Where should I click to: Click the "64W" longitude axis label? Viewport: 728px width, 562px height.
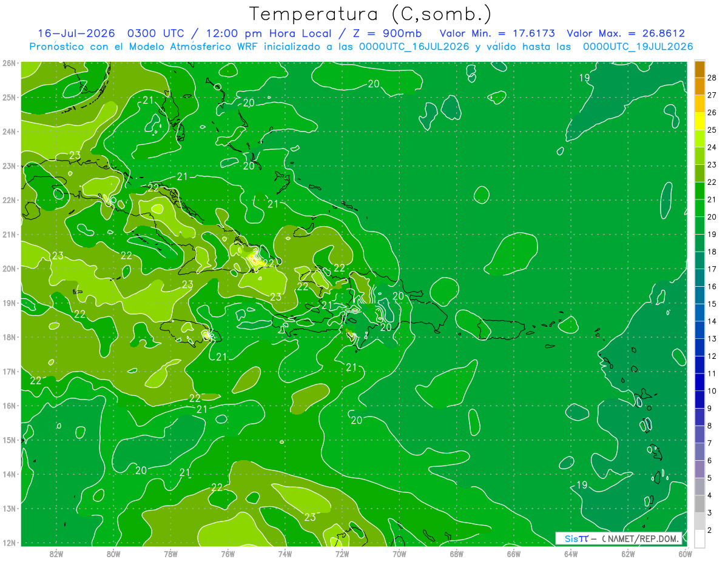coord(570,554)
